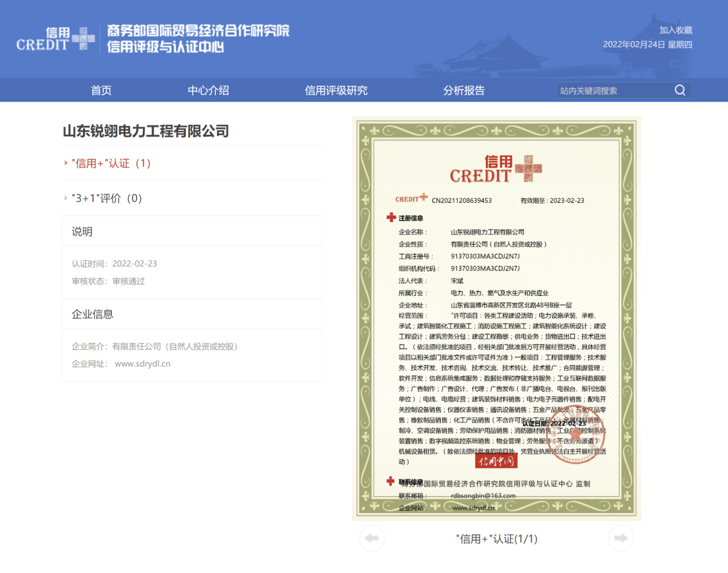The image size is (728, 573).
Task: Click the rdbsongbin@163.com email on certificate
Action: pyautogui.click(x=483, y=495)
